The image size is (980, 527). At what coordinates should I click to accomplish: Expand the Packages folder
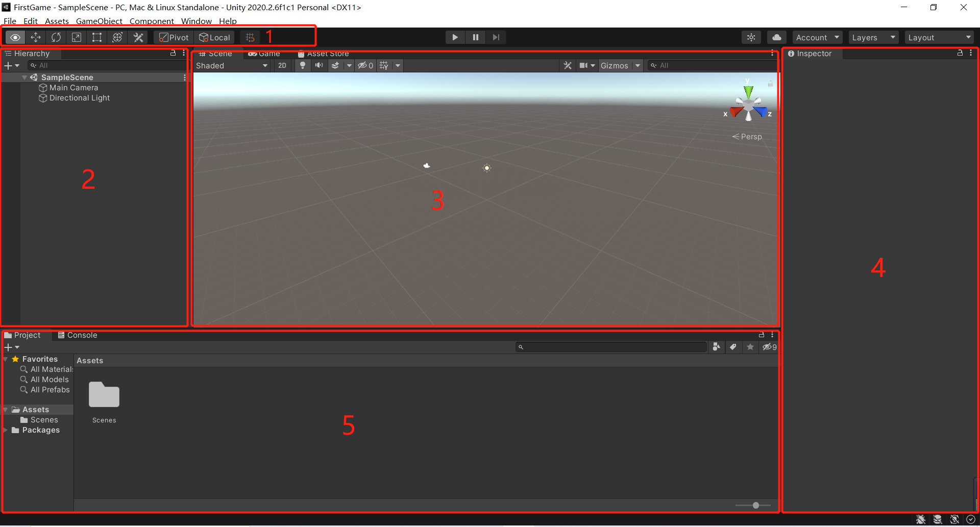(x=5, y=430)
